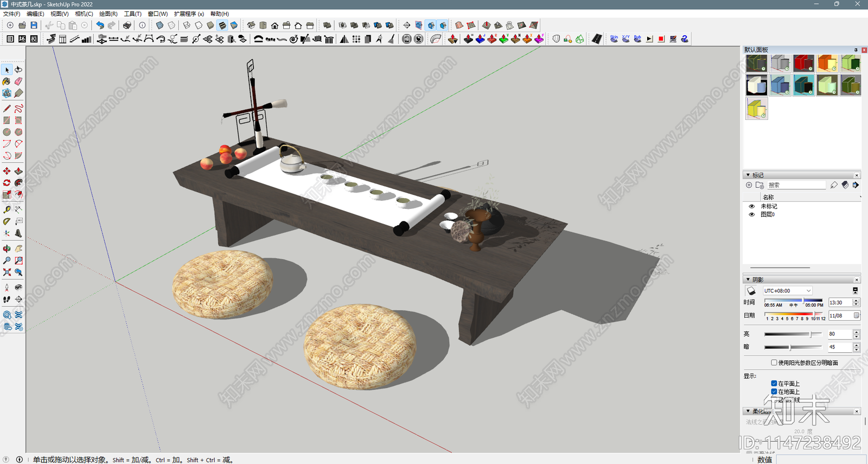The height and width of the screenshot is (464, 868).
Task: Open the tag details arrow menu
Action: (x=856, y=185)
